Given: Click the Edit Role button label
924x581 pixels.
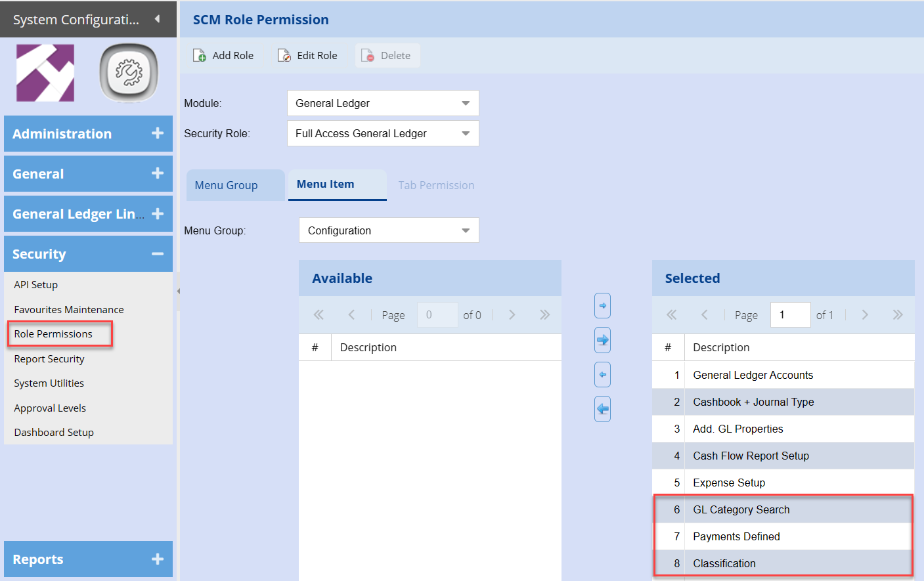Looking at the screenshot, I should 317,56.
